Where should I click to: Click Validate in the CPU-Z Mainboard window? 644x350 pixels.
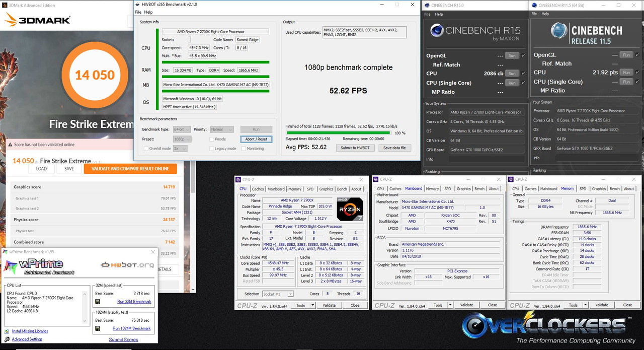pyautogui.click(x=466, y=305)
